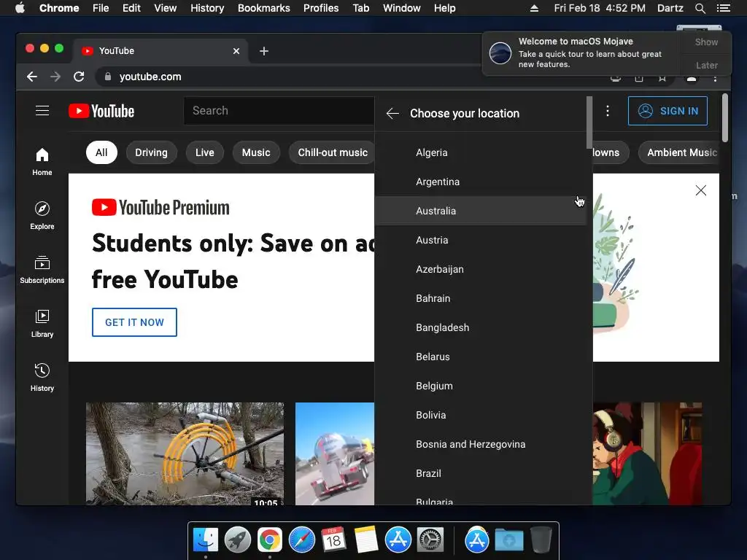This screenshot has height=560, width=747.
Task: Open the History menu in the menu bar
Action: pos(207,8)
